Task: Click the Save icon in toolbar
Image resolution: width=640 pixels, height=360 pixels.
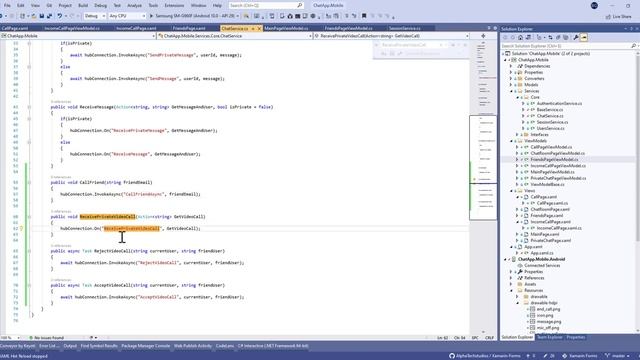Action: 42,16
